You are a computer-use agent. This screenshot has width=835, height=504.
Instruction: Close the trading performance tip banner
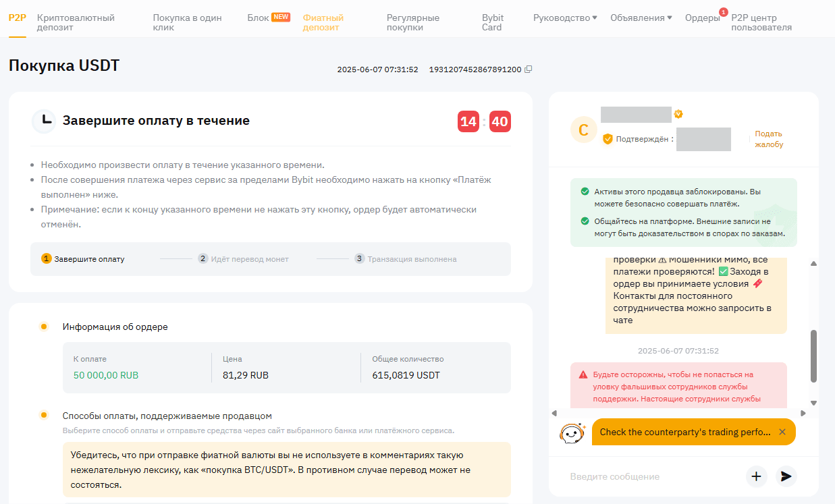pos(782,432)
